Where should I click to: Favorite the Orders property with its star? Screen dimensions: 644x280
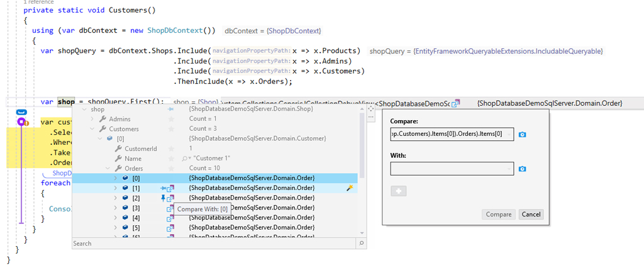[171, 169]
